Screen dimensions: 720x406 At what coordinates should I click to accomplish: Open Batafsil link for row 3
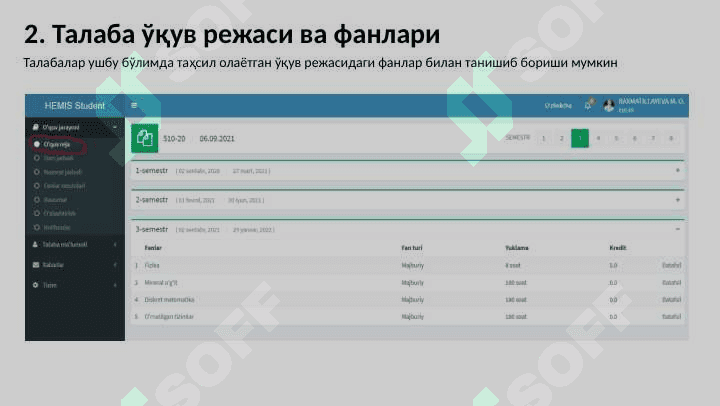coord(671,283)
